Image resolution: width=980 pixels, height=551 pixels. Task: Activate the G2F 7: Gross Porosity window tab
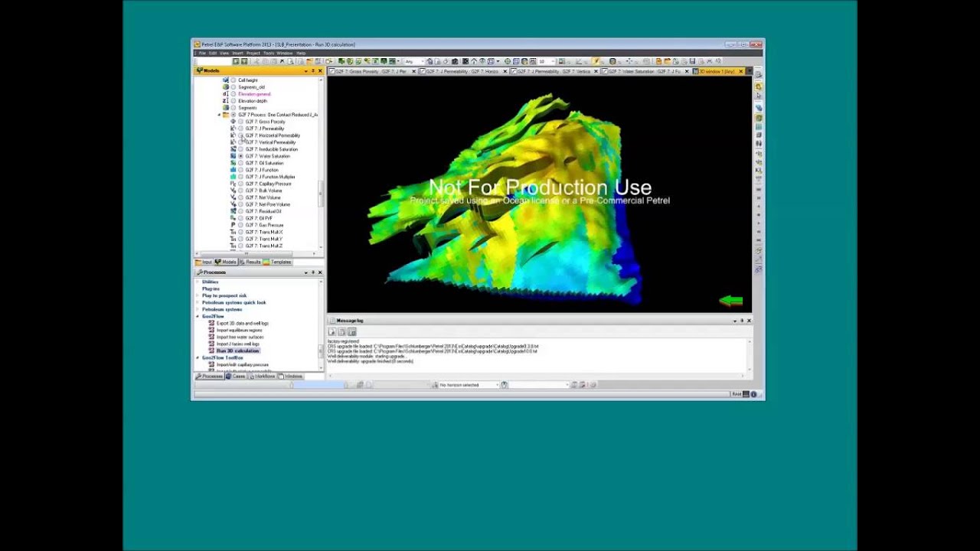pyautogui.click(x=371, y=71)
